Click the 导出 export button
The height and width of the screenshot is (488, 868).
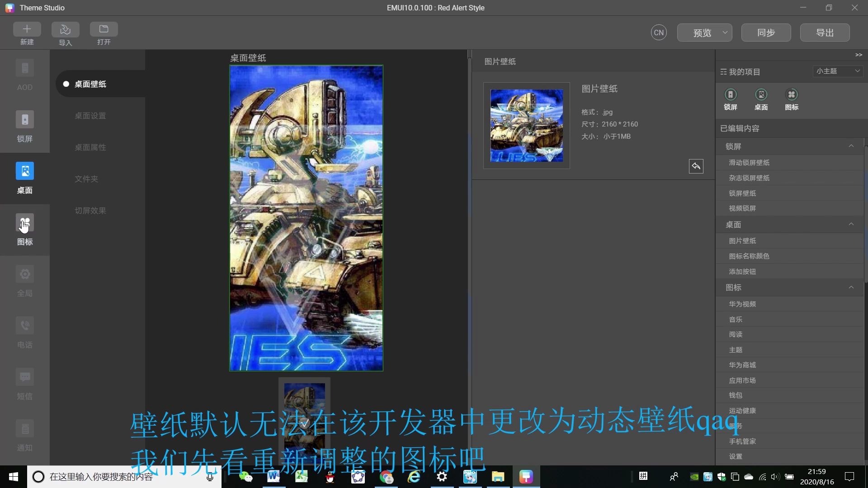[825, 33]
